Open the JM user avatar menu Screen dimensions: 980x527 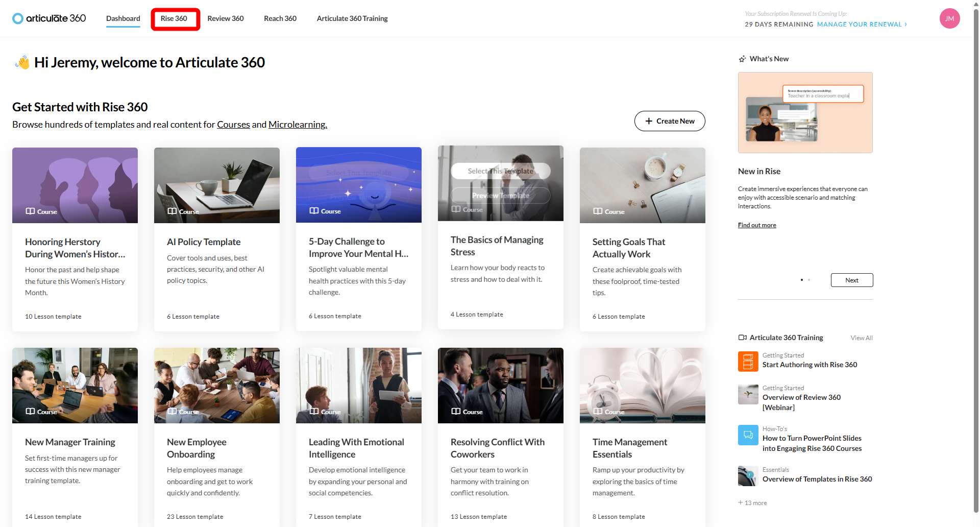tap(949, 18)
